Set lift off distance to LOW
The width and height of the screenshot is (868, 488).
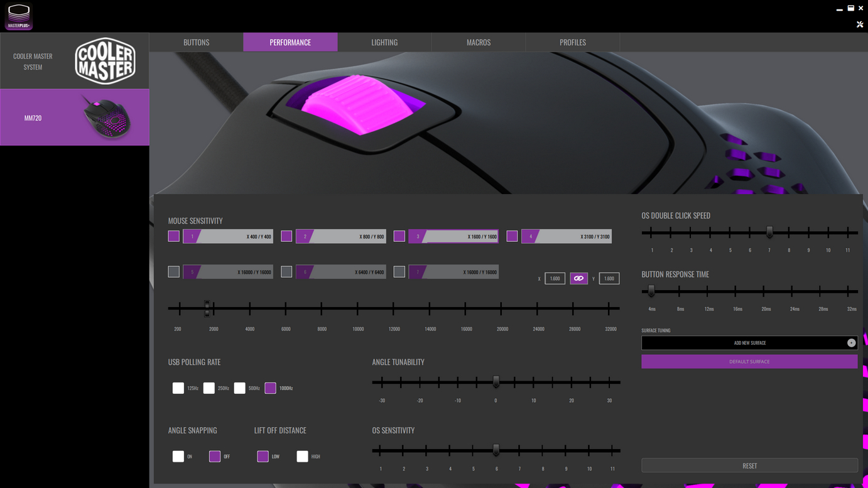point(263,457)
